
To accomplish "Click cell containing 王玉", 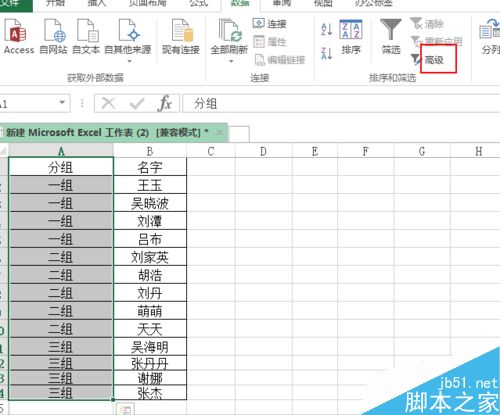I will 150,185.
